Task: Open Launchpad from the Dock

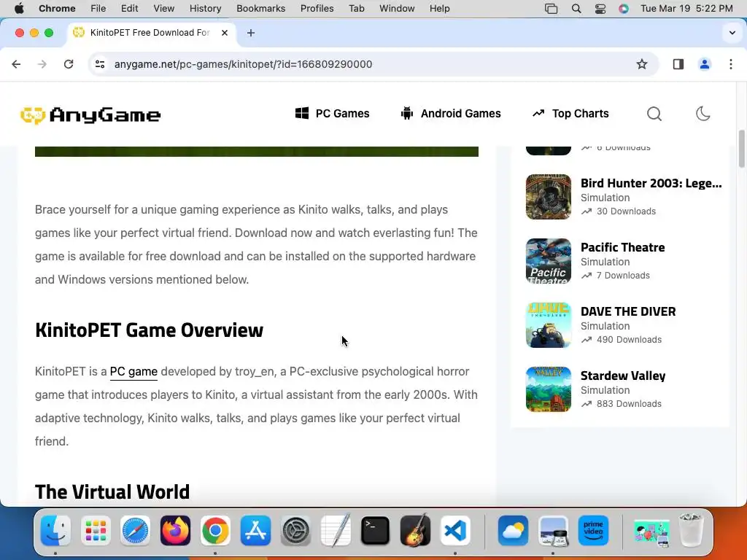Action: (x=96, y=530)
